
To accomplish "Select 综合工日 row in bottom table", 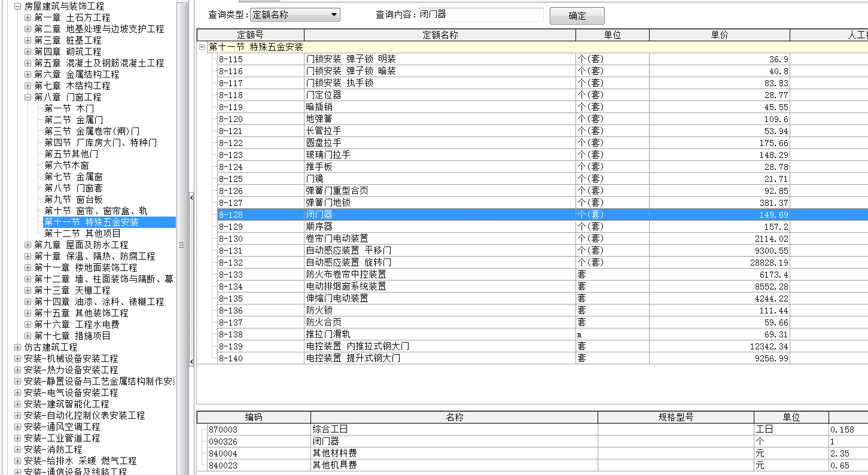I will 537,430.
